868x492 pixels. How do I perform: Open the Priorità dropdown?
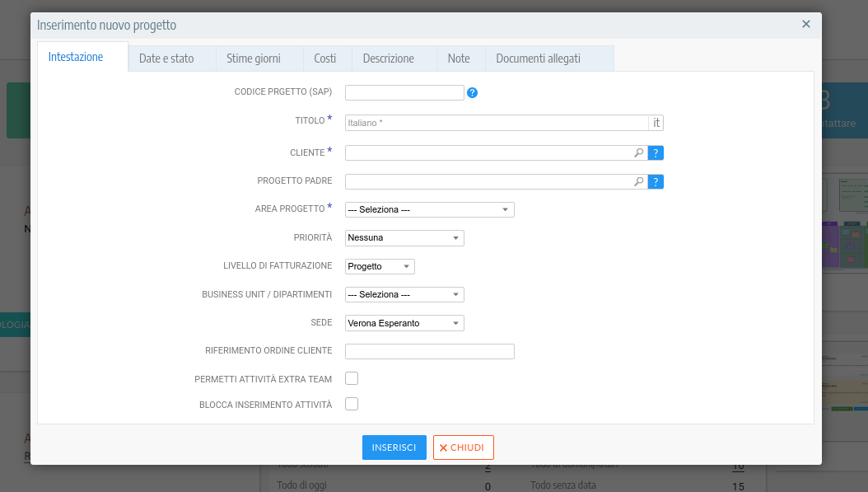coord(404,238)
